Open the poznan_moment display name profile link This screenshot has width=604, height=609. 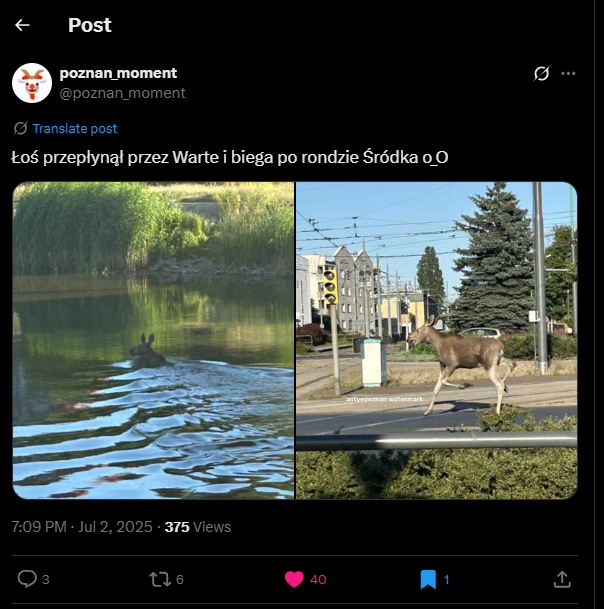118,73
